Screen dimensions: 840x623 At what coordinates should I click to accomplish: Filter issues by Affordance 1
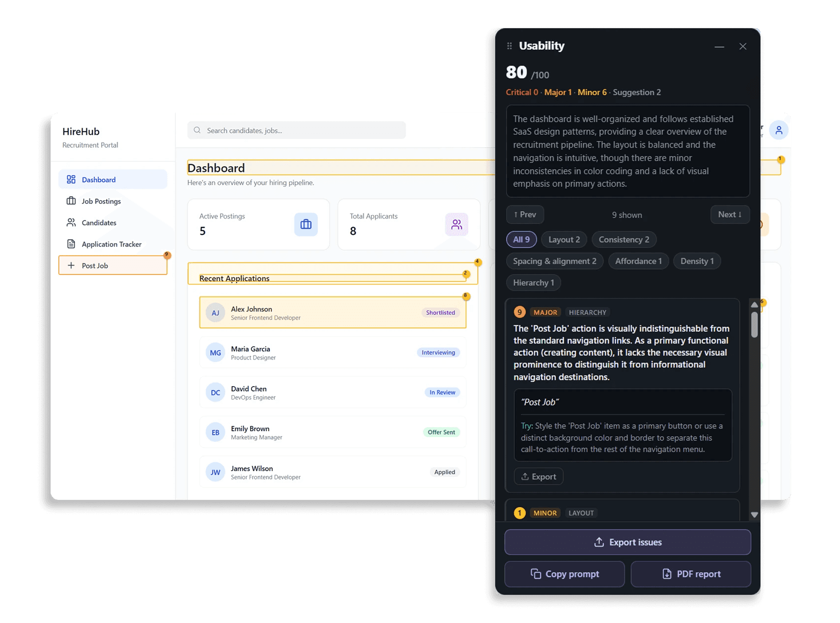click(x=638, y=261)
